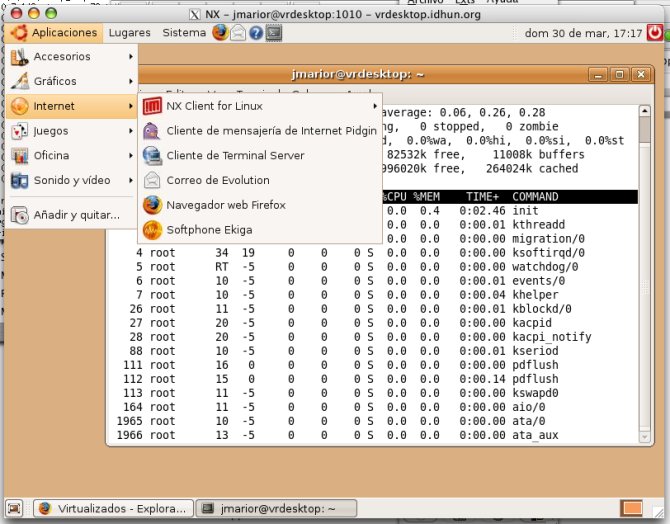Click the terminal scrollbar down arrow
670x524 pixels.
(644, 437)
